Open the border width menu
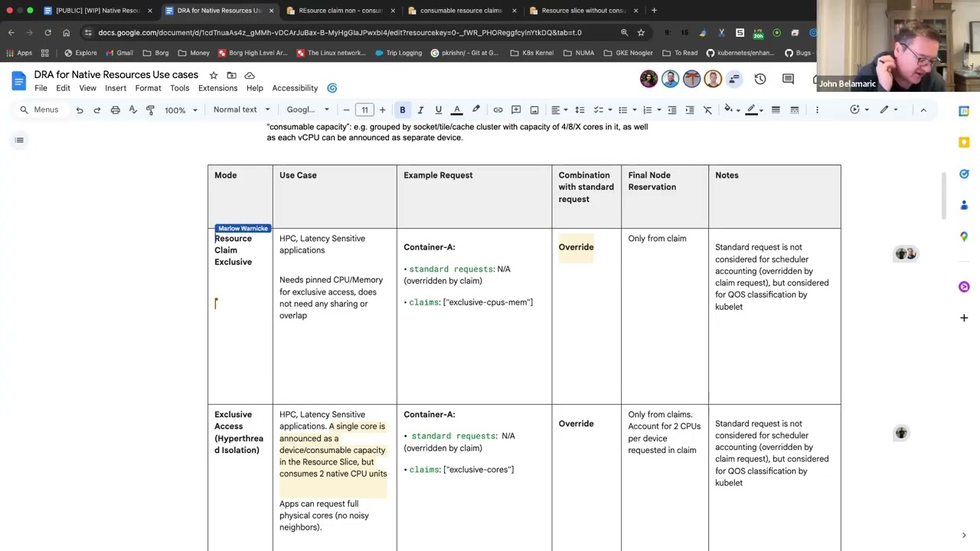 776,110
